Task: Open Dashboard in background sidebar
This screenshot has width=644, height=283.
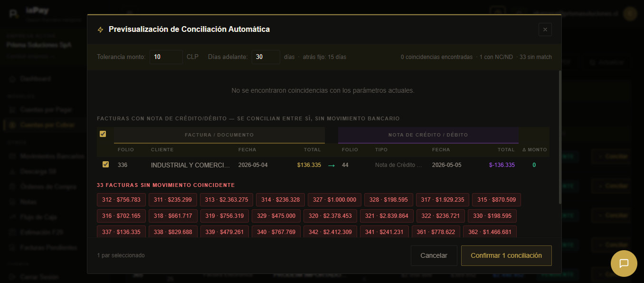Action: 35,79
